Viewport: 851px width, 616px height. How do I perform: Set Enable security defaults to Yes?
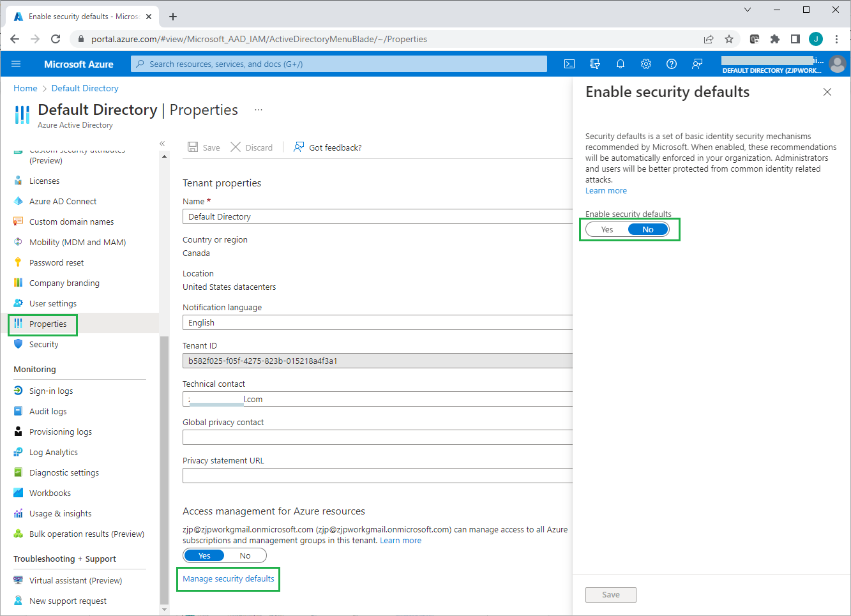(x=607, y=230)
